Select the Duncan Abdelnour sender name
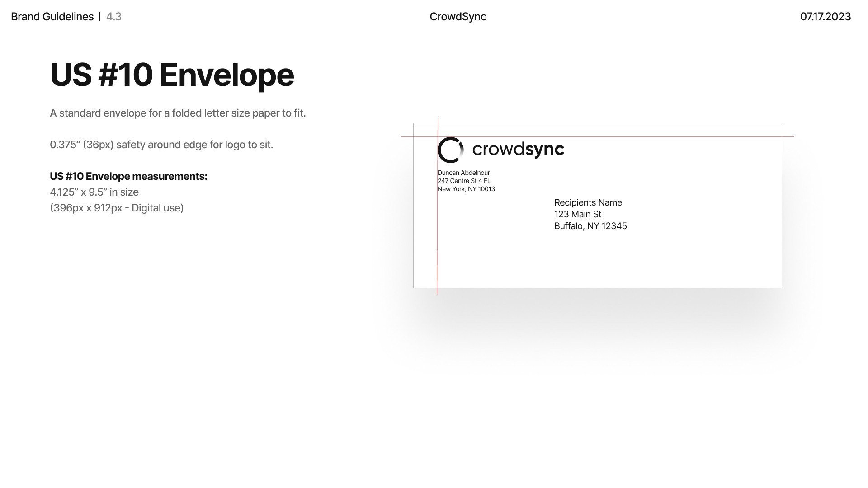The image size is (868, 488). point(463,173)
